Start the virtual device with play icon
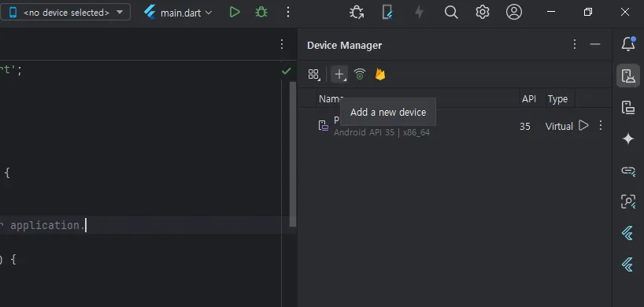 coord(583,125)
